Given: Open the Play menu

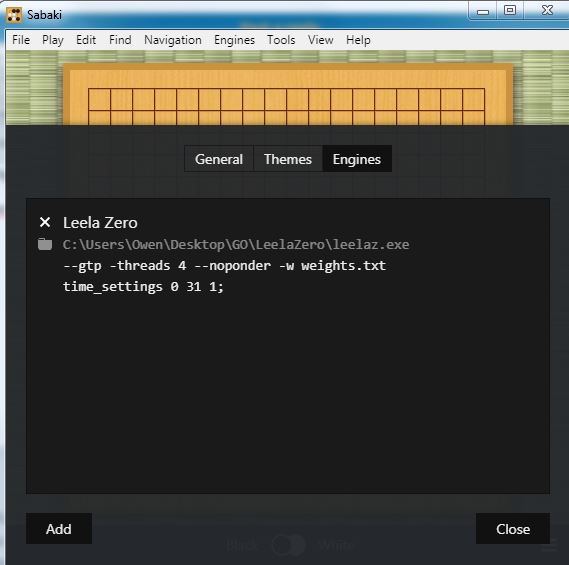Looking at the screenshot, I should (x=53, y=40).
